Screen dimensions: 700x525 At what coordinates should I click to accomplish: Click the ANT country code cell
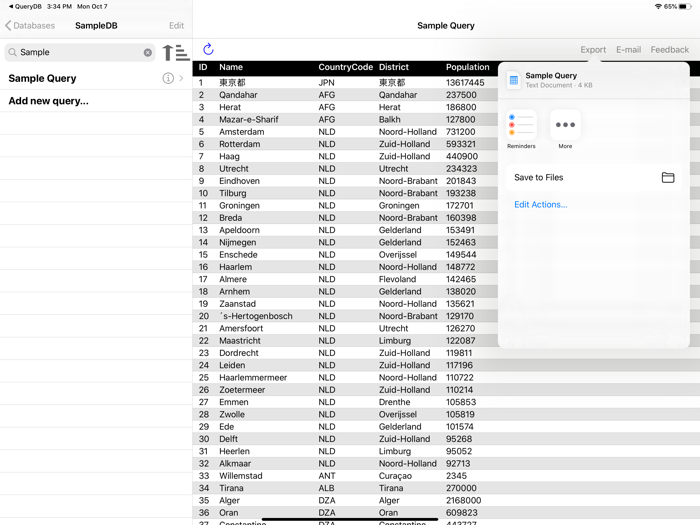click(327, 476)
